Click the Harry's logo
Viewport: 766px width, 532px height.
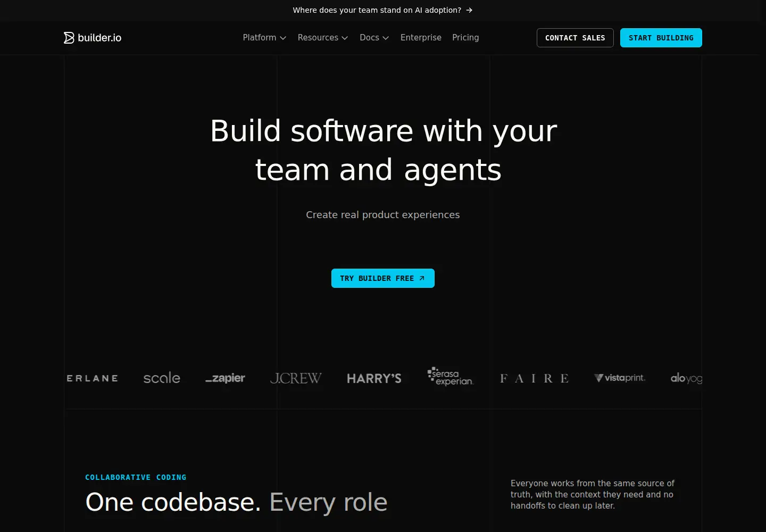click(374, 378)
